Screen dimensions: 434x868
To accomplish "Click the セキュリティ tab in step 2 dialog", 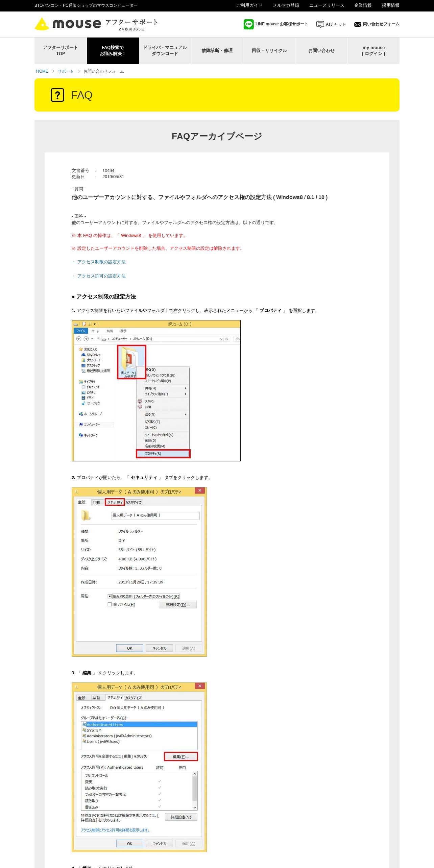I will pos(115,502).
